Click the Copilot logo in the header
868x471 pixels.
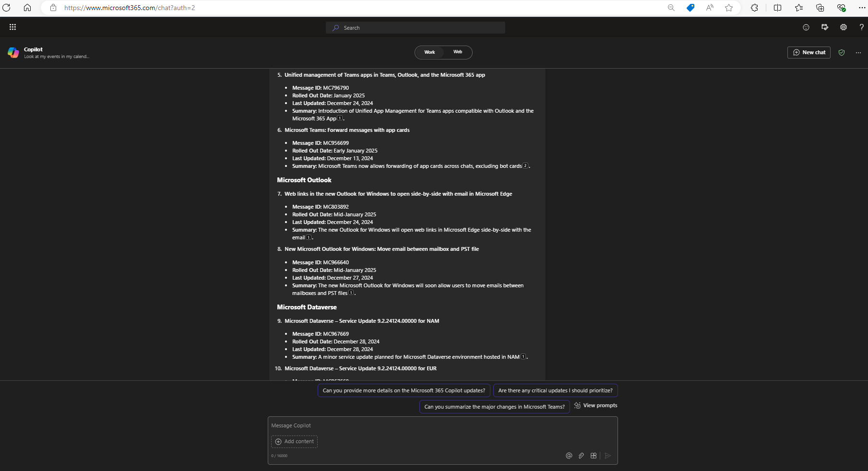(13, 53)
